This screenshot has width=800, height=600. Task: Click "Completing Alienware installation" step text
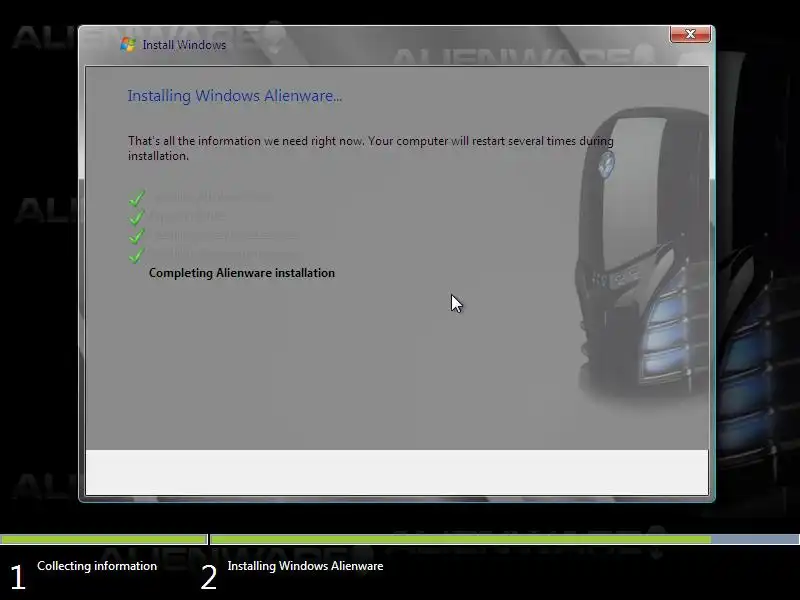coord(242,273)
